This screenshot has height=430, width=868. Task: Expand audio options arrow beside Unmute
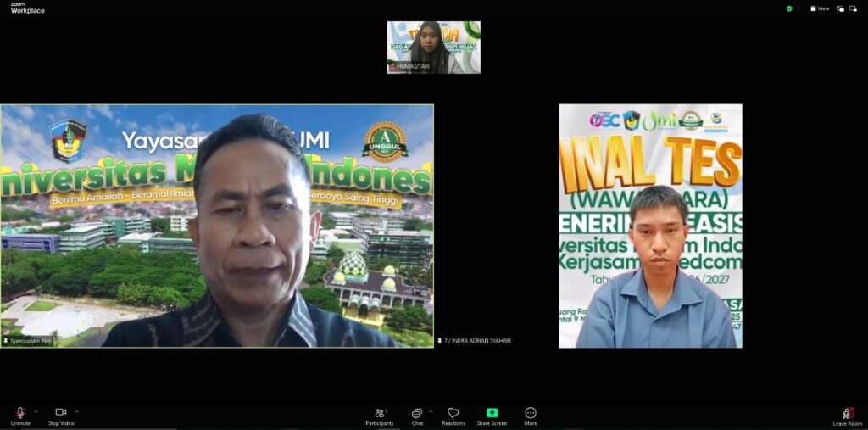tap(36, 411)
